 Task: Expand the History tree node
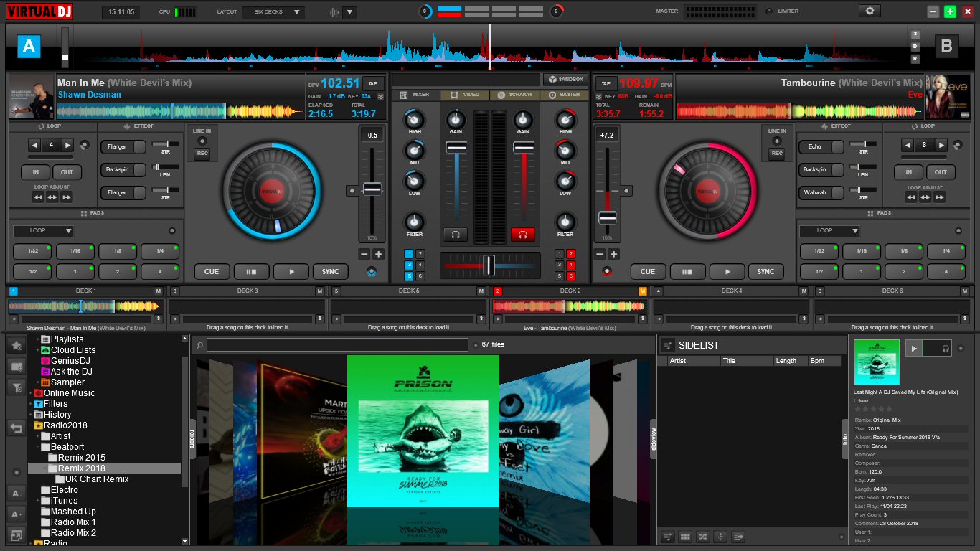(31, 415)
